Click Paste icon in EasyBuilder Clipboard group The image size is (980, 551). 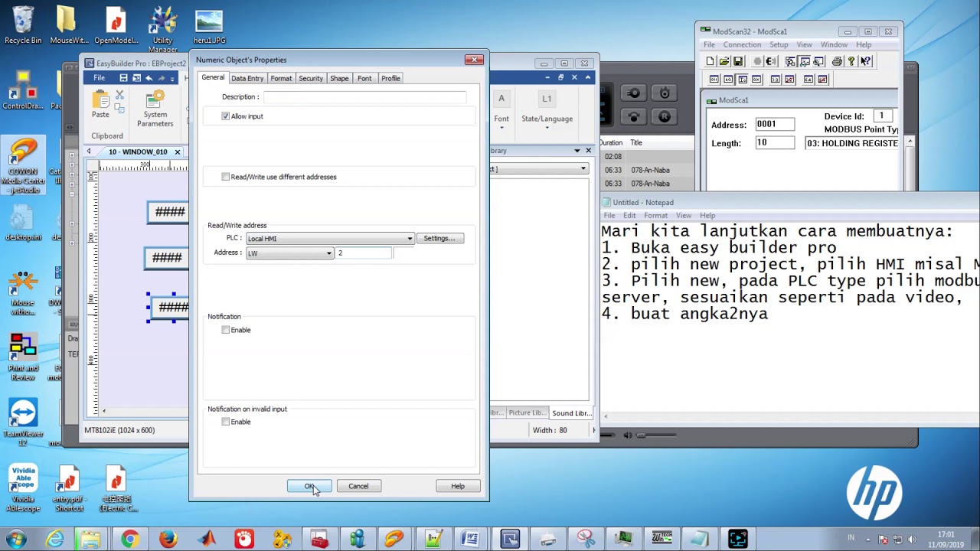click(100, 99)
